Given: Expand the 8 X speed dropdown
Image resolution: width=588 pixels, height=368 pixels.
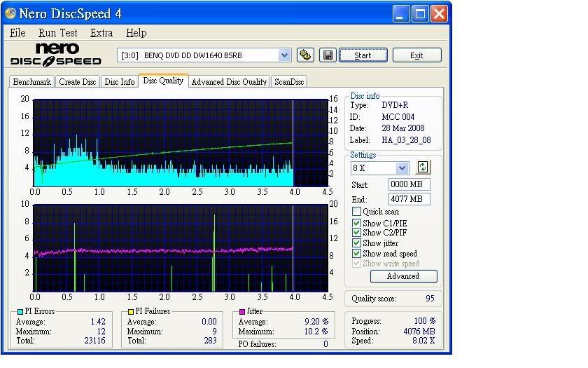Looking at the screenshot, I should pyautogui.click(x=402, y=168).
